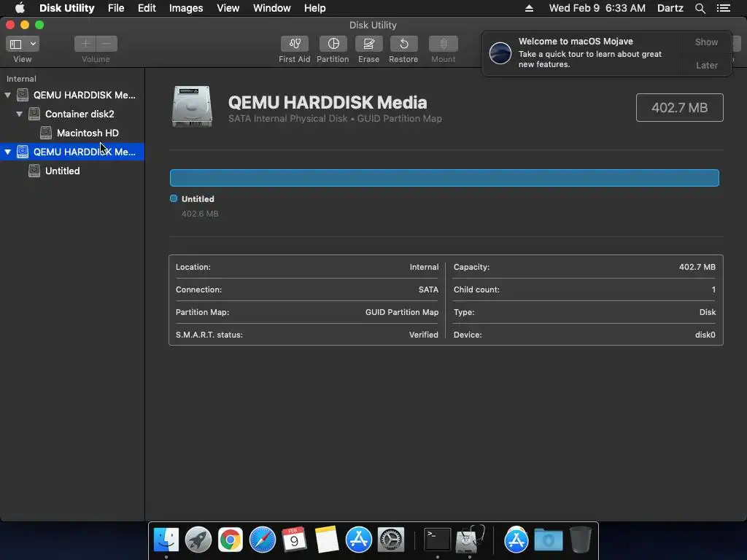Click the blue Untitled usage bar
747x560 pixels.
(444, 178)
